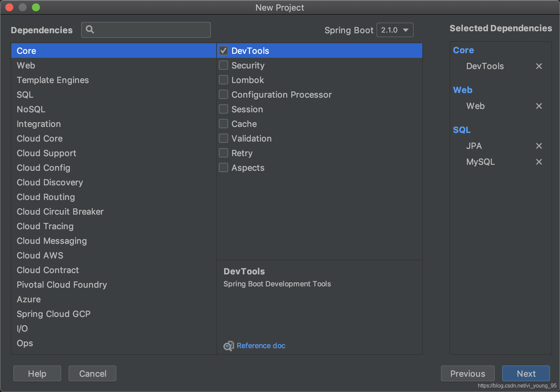Viewport: 560px width, 392px height.
Task: Select the Cloud Messaging category
Action: coord(114,241)
